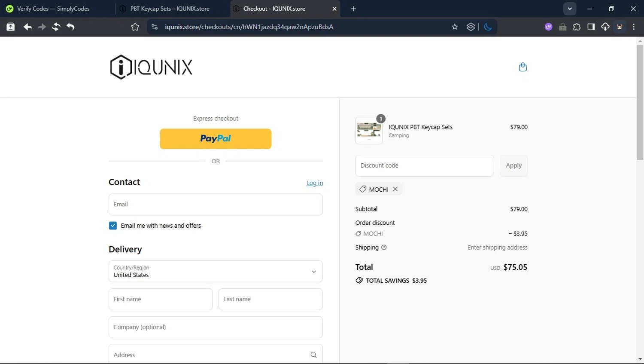Image resolution: width=644 pixels, height=364 pixels.
Task: Open the extensions puzzle icon
Action: 577,27
